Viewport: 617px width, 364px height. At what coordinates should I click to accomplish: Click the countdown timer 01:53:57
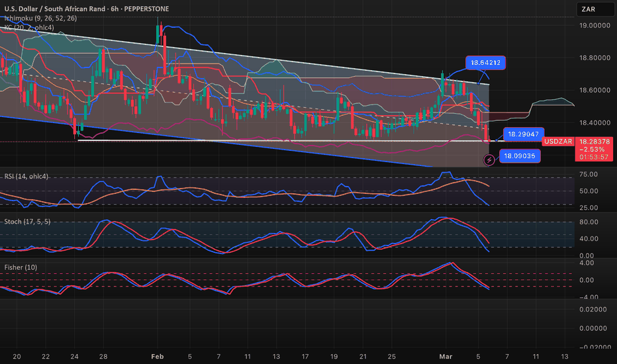(594, 157)
